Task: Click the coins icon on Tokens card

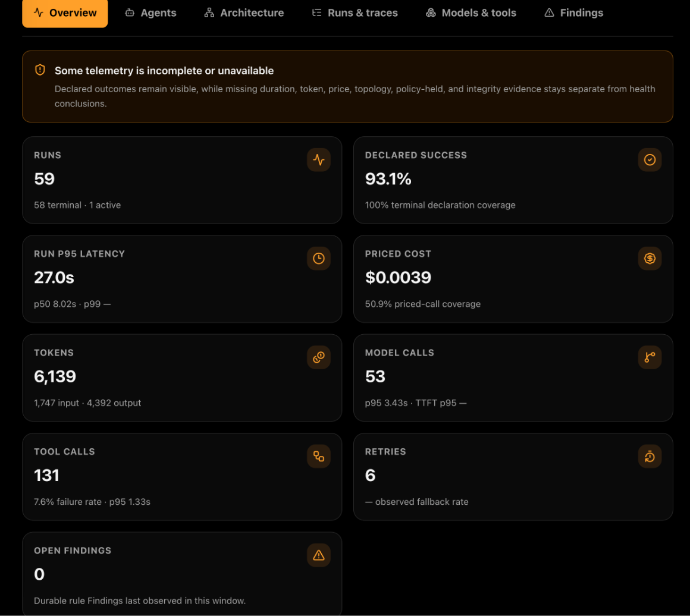Action: [319, 357]
